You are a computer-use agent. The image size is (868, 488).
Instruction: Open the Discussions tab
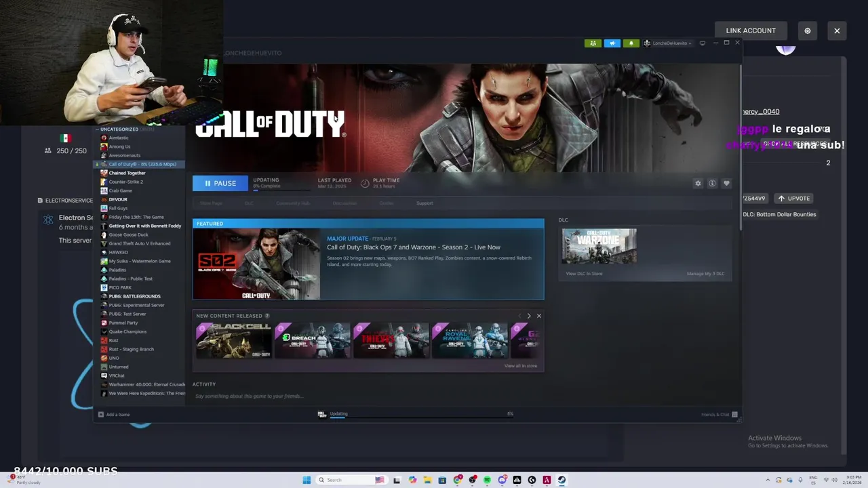pyautogui.click(x=344, y=203)
